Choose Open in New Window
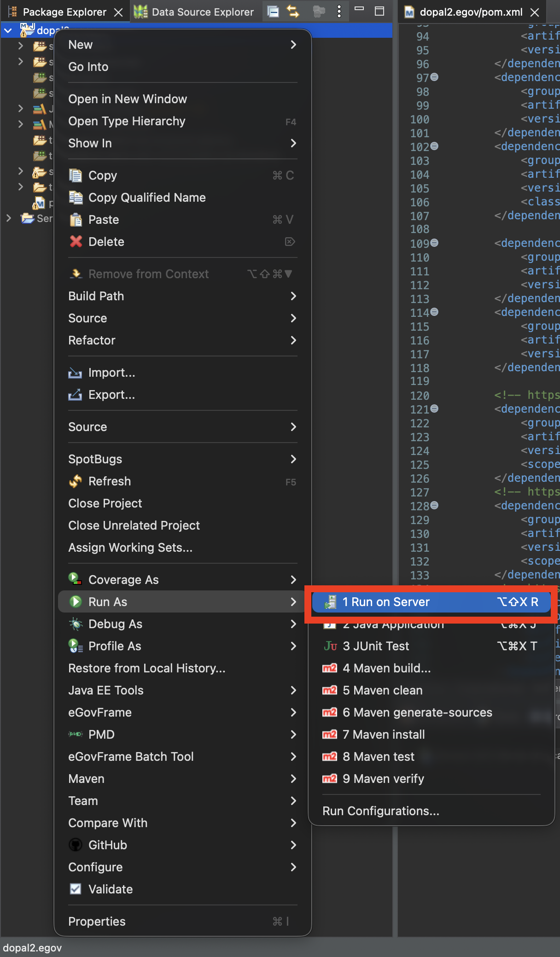The height and width of the screenshot is (957, 560). (x=183, y=99)
